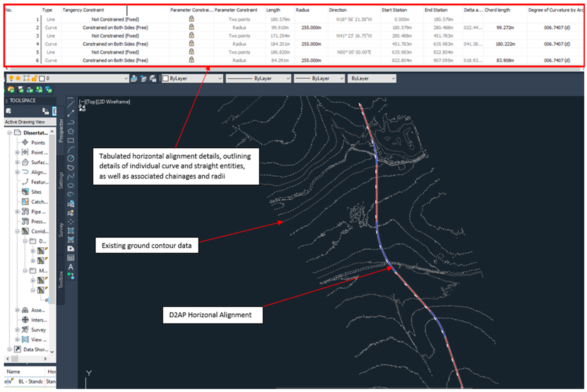Toggle layer 0 on/off lightbulb
This screenshot has height=392, width=587.
tap(11, 78)
